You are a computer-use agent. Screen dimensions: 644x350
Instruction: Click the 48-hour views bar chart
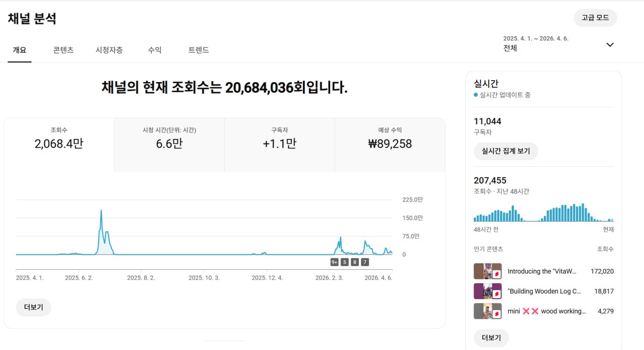click(543, 213)
